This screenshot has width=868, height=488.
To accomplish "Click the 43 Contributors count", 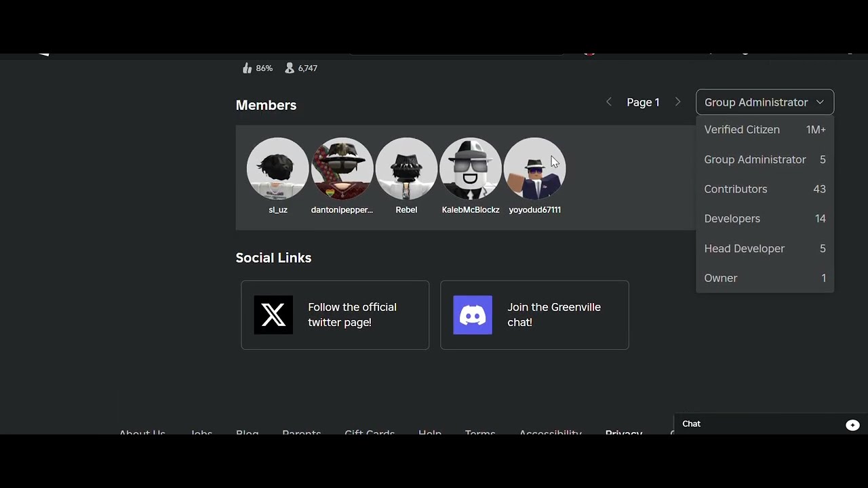I will 819,189.
